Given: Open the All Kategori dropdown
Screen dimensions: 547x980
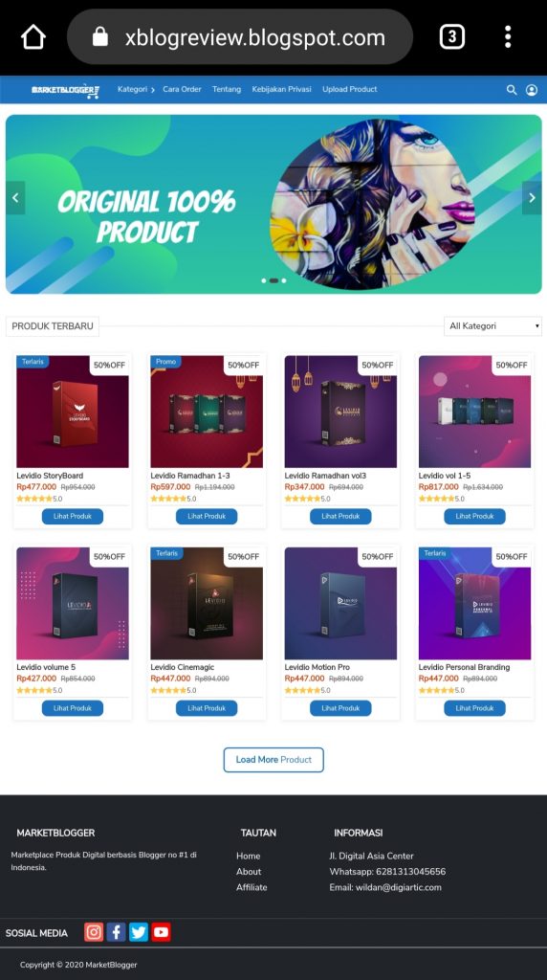Looking at the screenshot, I should click(492, 325).
